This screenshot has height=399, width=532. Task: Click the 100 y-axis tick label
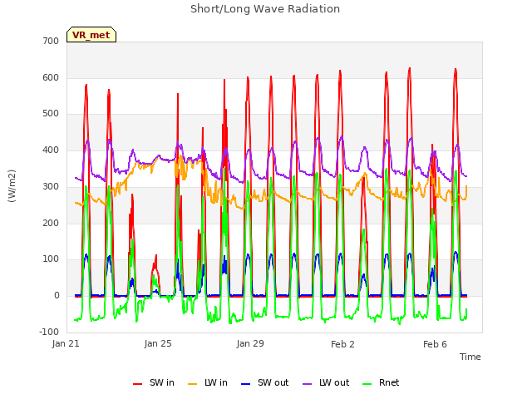coord(51,259)
